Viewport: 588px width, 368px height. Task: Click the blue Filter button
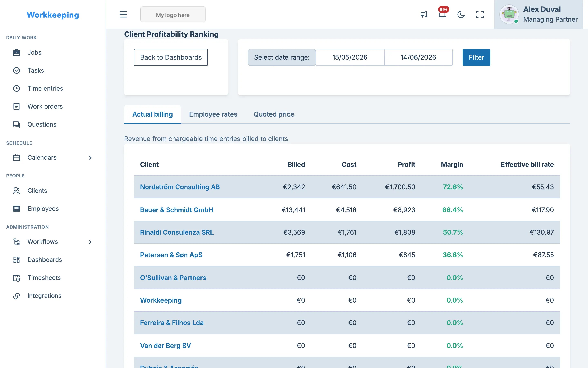(x=476, y=57)
